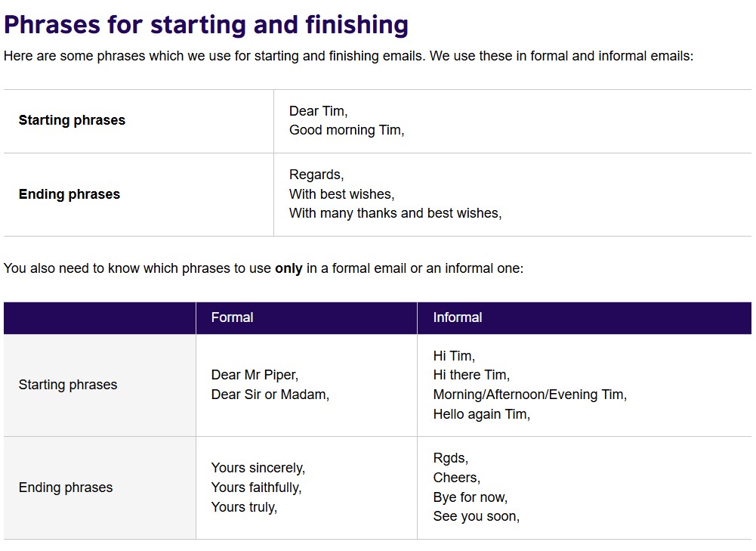
Task: Click the "Hi there Tim," phrase
Action: 471,375
